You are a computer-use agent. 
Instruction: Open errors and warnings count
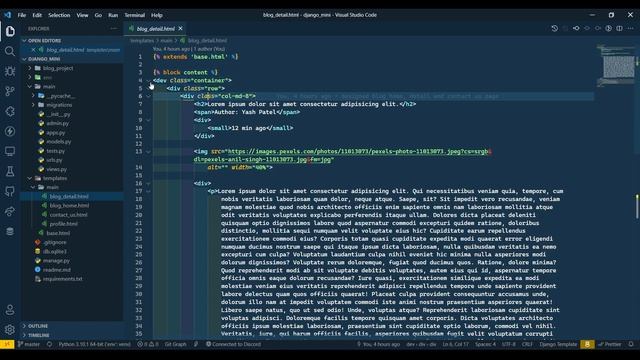tap(148, 344)
